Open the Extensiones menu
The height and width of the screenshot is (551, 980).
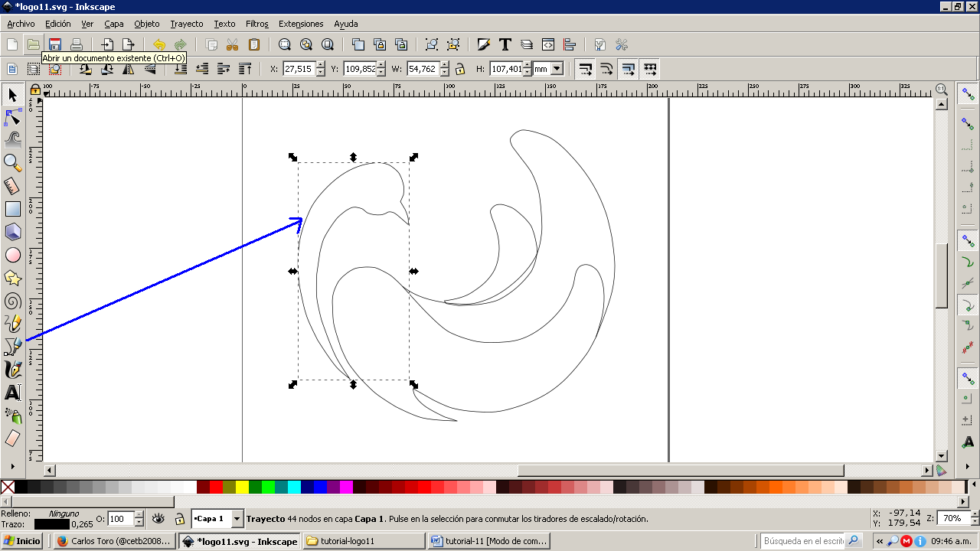[x=301, y=24]
